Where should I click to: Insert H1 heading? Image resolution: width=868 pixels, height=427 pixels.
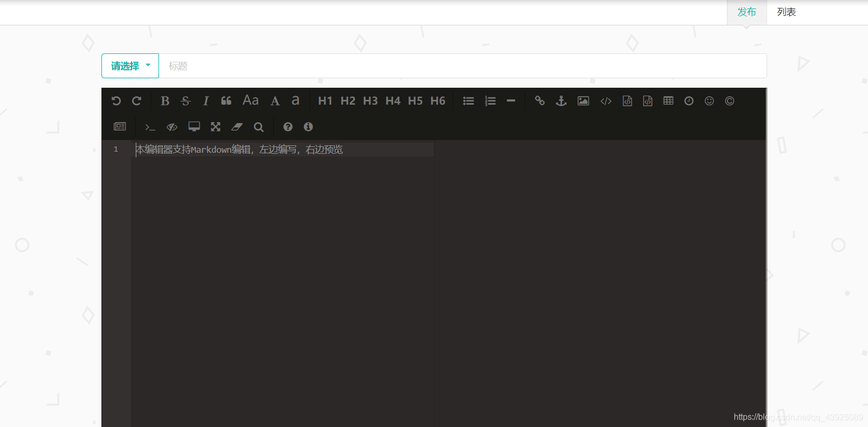point(325,101)
